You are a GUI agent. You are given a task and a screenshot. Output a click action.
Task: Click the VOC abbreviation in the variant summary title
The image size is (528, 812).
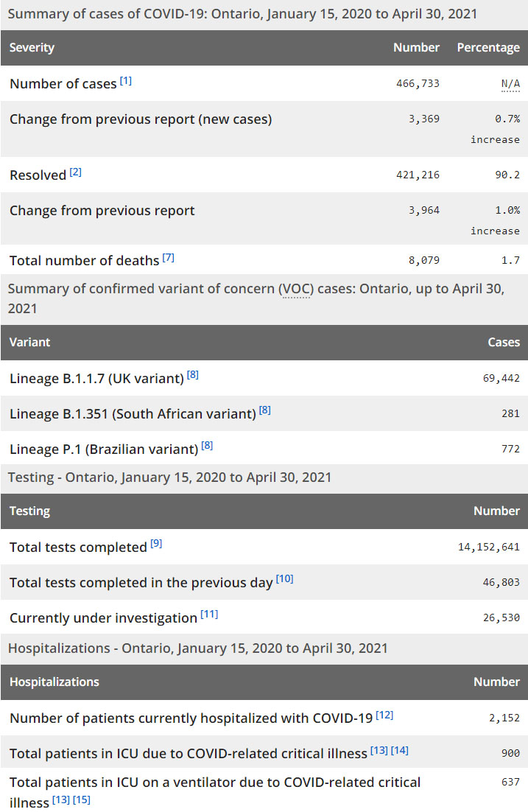[x=297, y=289]
